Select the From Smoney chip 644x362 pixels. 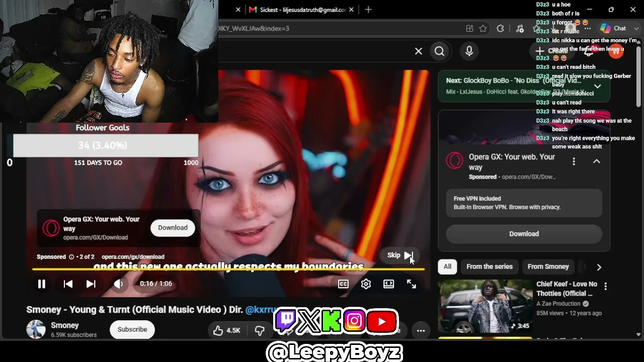coord(548,267)
